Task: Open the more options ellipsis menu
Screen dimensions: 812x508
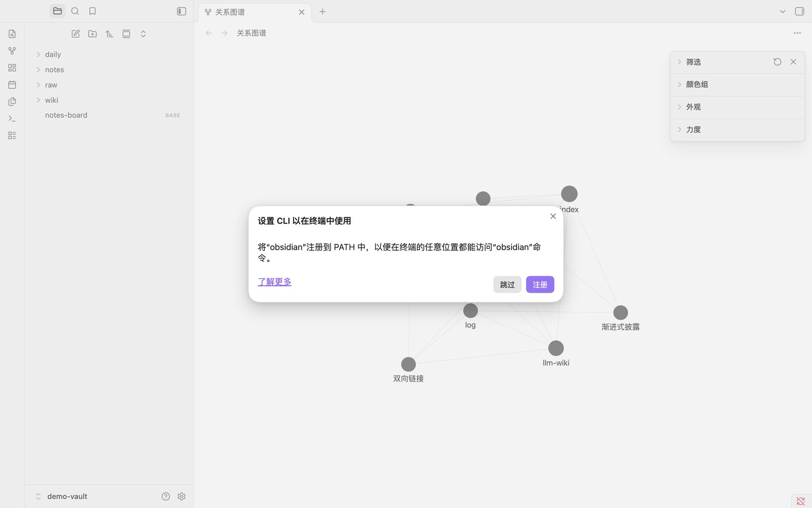Action: (797, 33)
